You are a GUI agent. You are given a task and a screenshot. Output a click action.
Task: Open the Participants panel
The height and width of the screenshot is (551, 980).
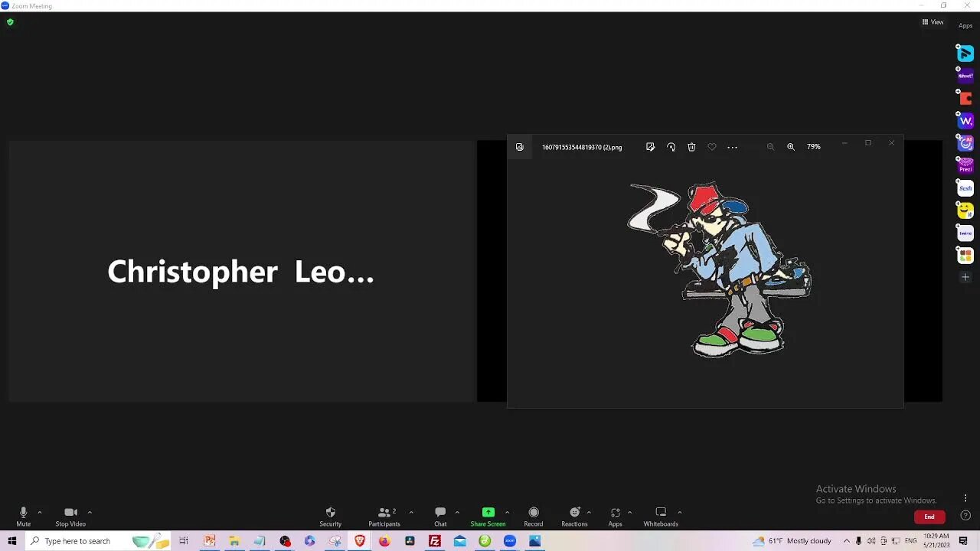coord(384,517)
